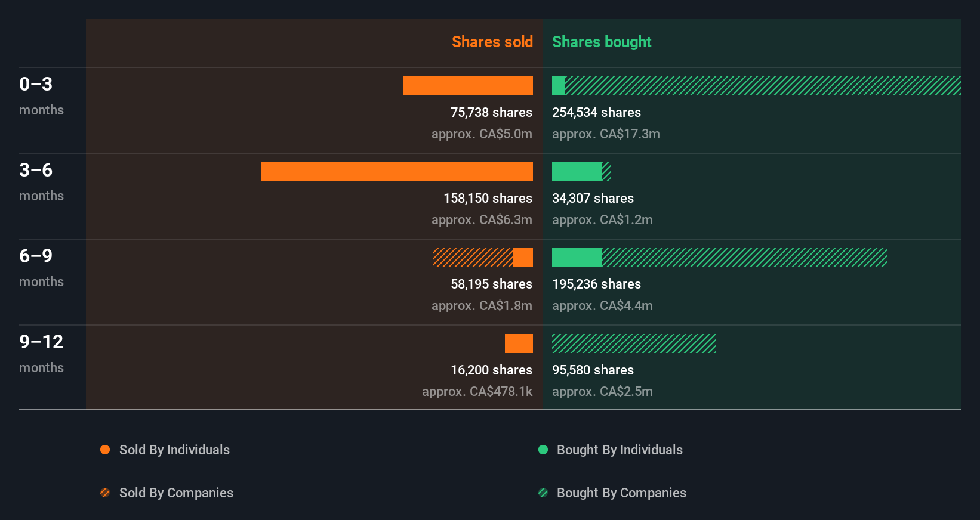Image resolution: width=980 pixels, height=520 pixels.
Task: Select the Sold By Companies legend label
Action: 176,493
